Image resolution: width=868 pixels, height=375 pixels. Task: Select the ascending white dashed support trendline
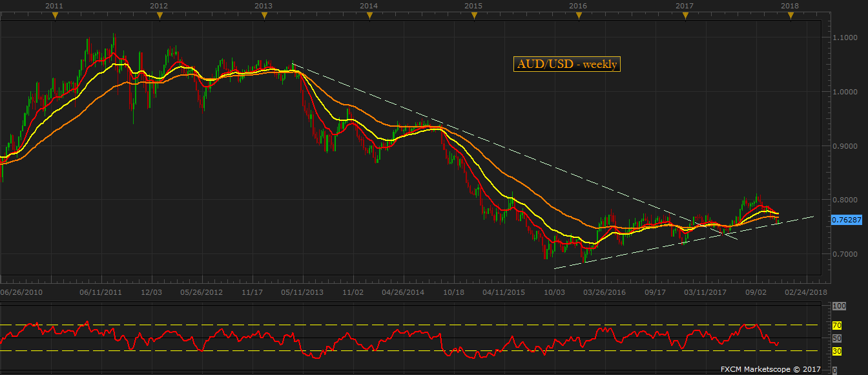click(683, 242)
